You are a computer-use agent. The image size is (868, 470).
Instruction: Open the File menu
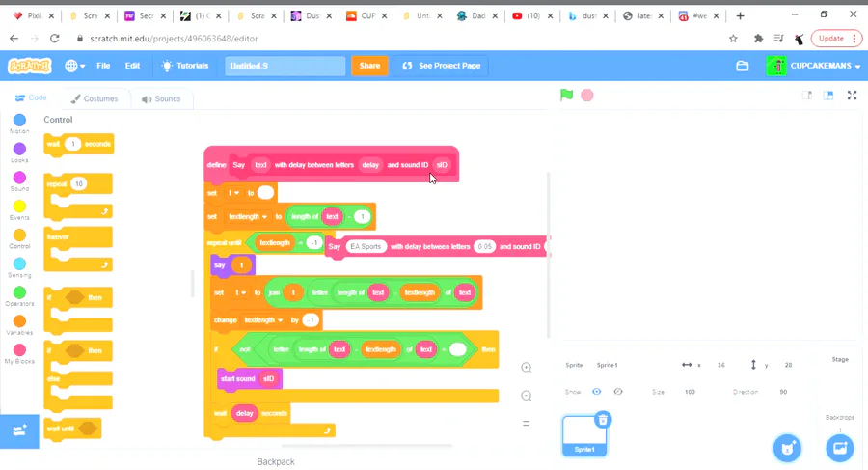103,66
